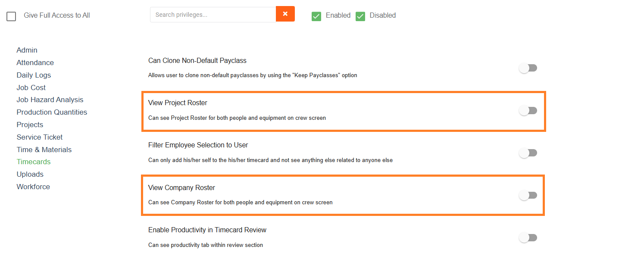Uncheck the Disabled filter checkbox

coord(360,16)
